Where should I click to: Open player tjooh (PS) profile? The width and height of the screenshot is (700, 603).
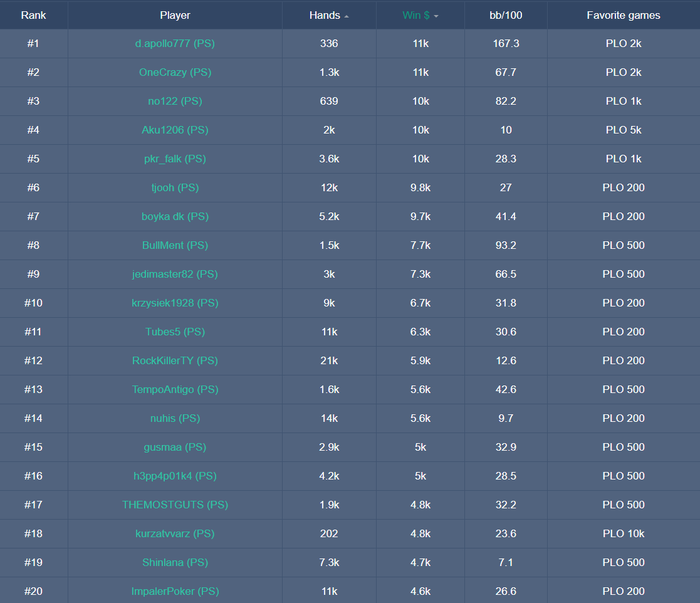tap(175, 187)
